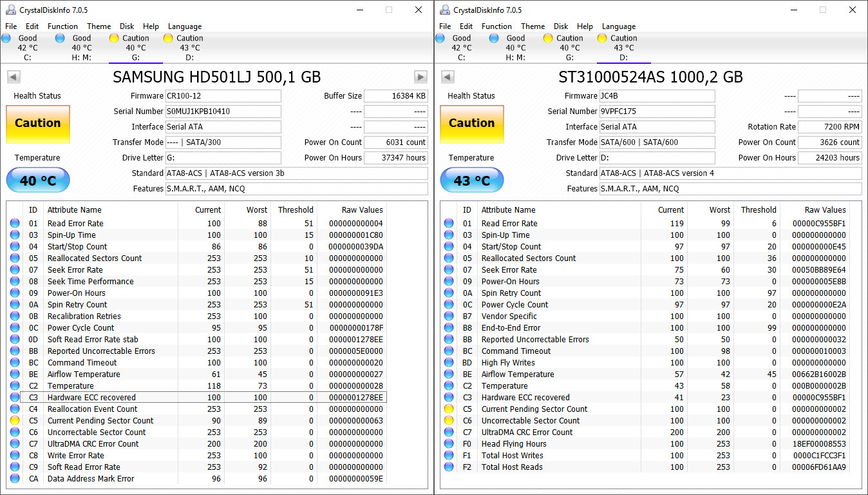
Task: Click the status orb beside Seek Time Performance
Action: (x=15, y=282)
